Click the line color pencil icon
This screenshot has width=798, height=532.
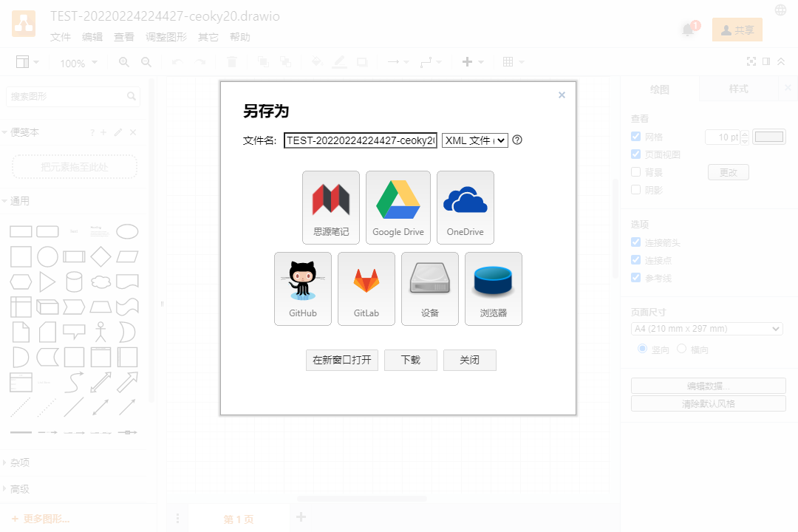coord(339,62)
